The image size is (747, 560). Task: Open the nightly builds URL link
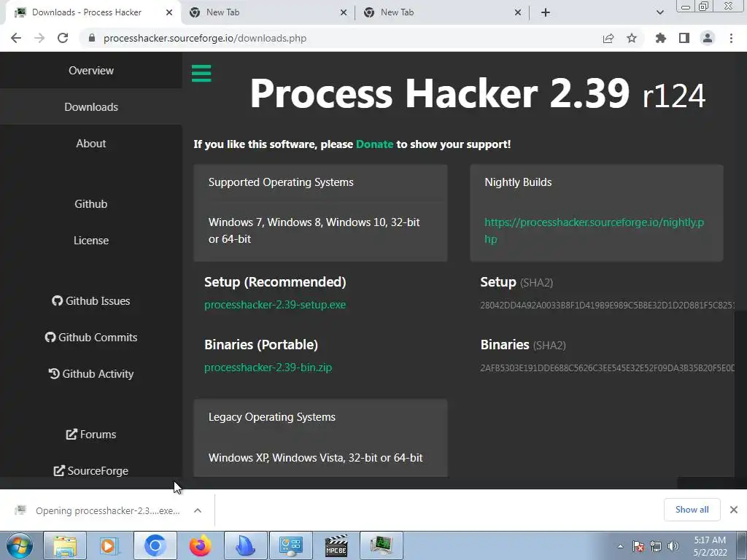594,230
